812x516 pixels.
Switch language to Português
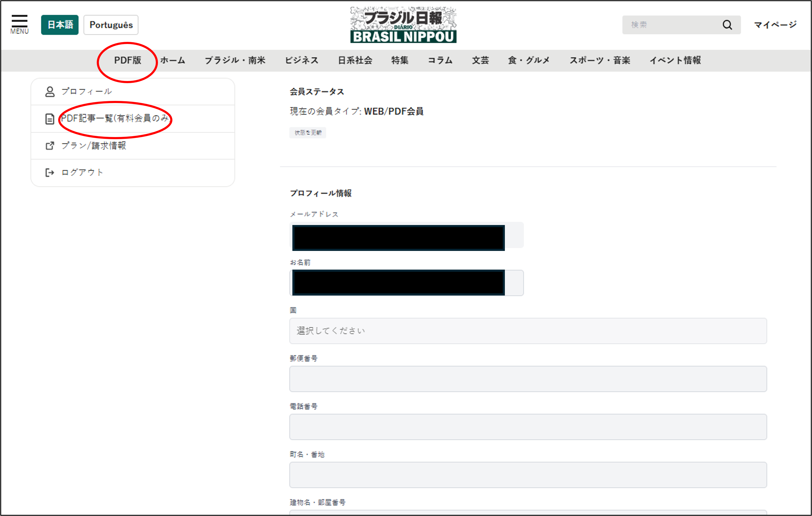(111, 25)
